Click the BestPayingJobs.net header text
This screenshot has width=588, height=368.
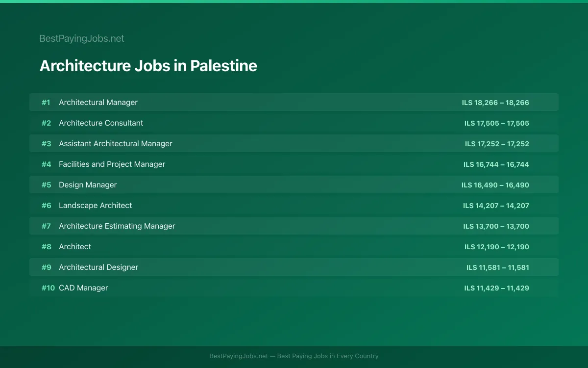click(x=82, y=38)
